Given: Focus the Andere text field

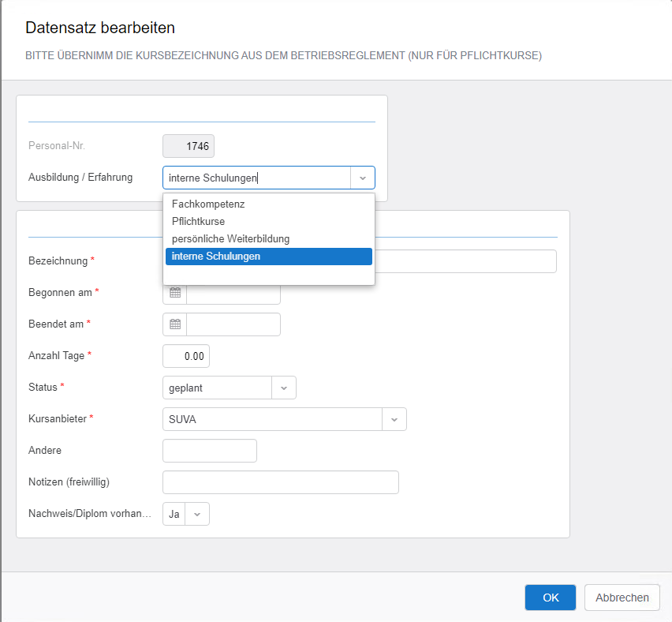Looking at the screenshot, I should pos(209,451).
